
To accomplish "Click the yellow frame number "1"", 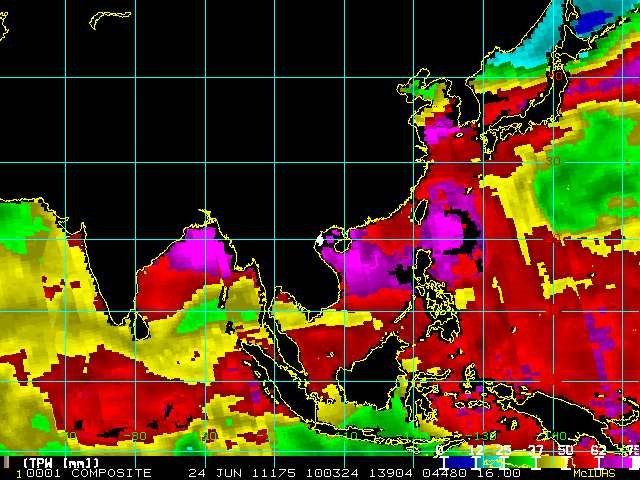I will click(19, 474).
